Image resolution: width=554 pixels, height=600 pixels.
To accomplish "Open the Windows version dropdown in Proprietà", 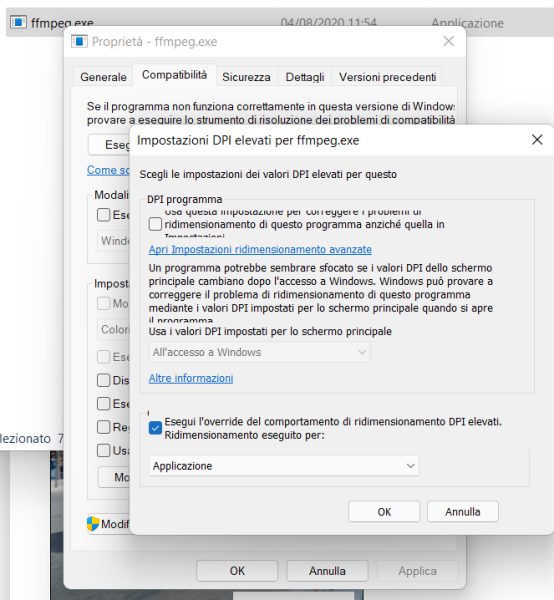I will [113, 241].
